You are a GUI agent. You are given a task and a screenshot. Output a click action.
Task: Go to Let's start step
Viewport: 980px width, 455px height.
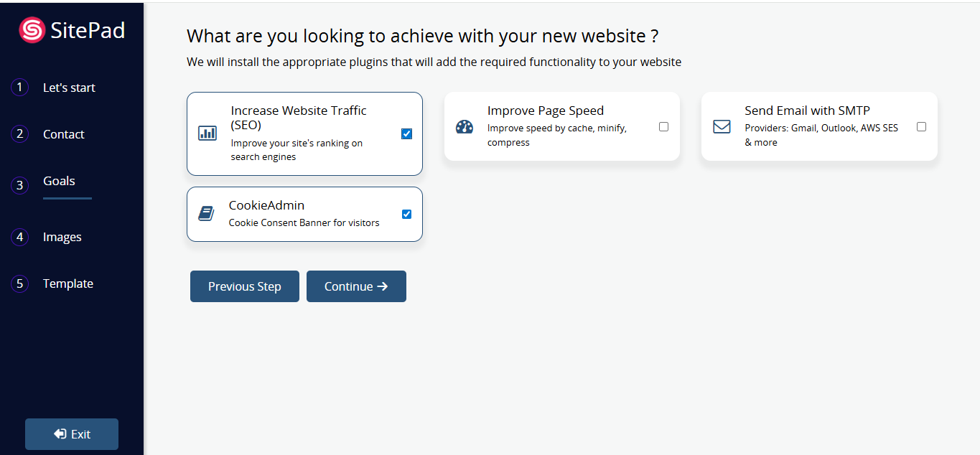(x=69, y=88)
